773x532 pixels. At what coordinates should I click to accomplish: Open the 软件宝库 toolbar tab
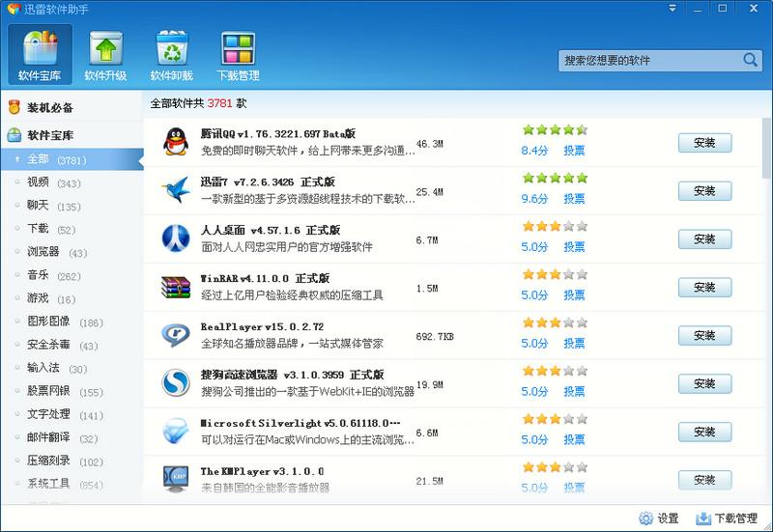coord(40,55)
